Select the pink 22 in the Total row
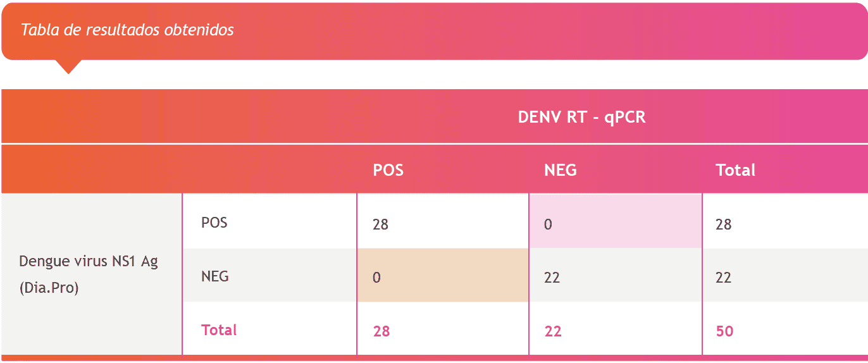Screen dimensions: 868x363 point(553,331)
